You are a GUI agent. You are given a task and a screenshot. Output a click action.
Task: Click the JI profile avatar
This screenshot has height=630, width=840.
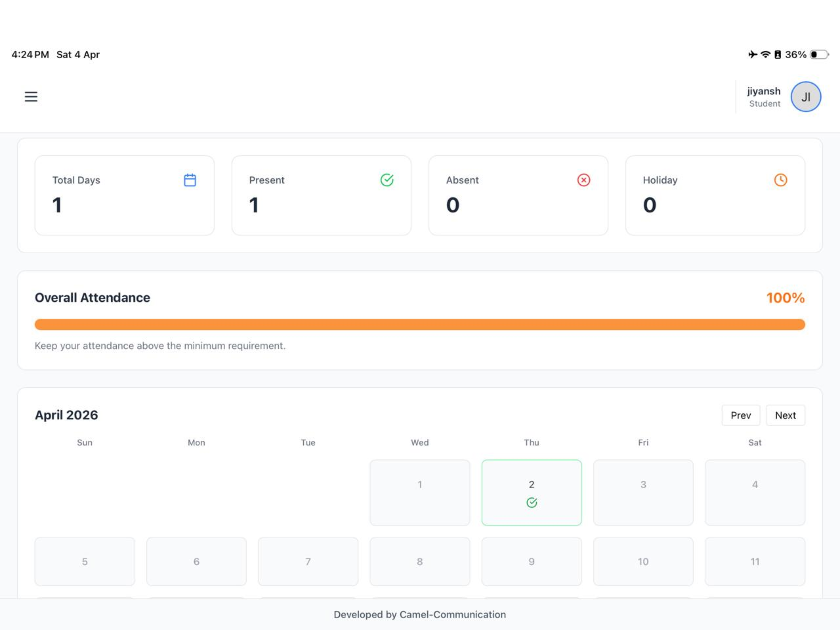pos(806,97)
